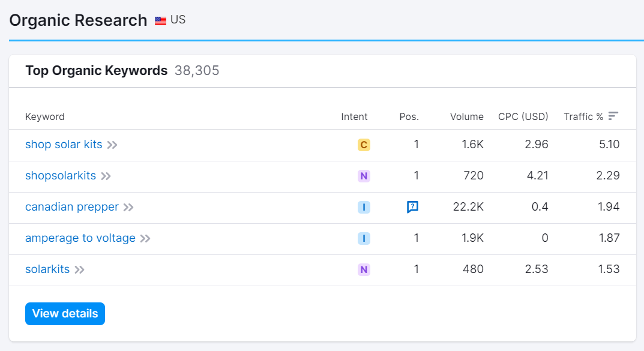Open the shop solar kits keyword link

point(64,145)
